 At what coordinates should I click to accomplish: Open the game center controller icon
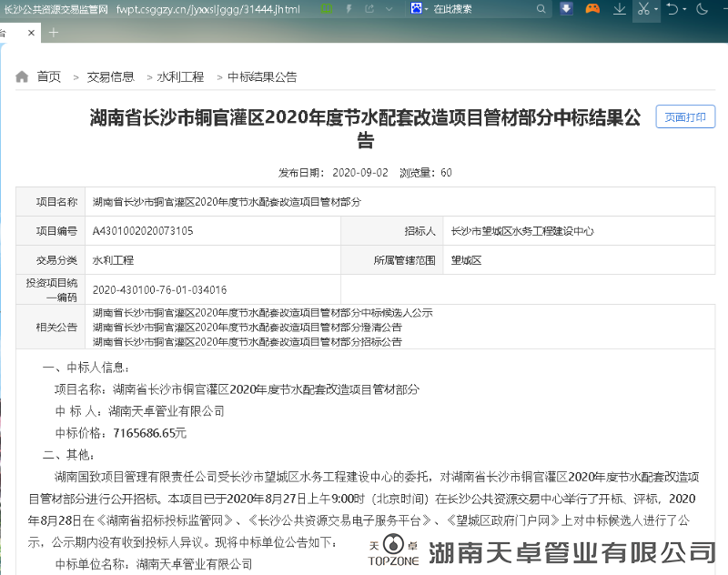click(x=593, y=9)
